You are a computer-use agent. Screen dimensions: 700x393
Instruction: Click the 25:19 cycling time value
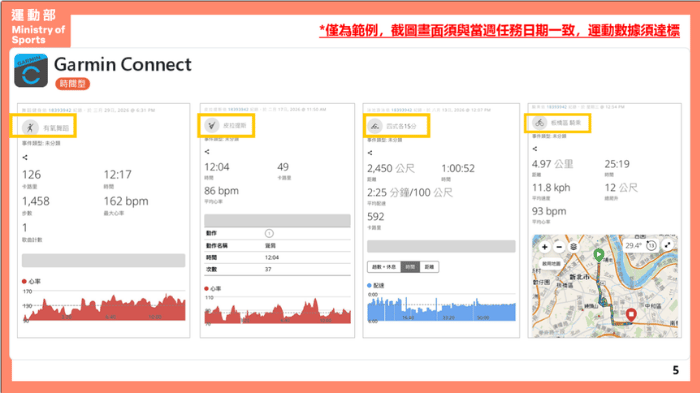pyautogui.click(x=617, y=164)
